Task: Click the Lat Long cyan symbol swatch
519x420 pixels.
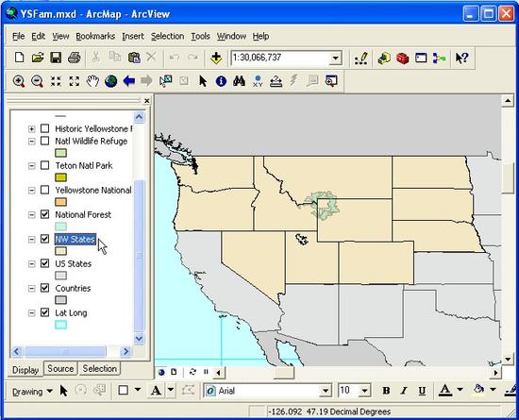Action: [60, 325]
